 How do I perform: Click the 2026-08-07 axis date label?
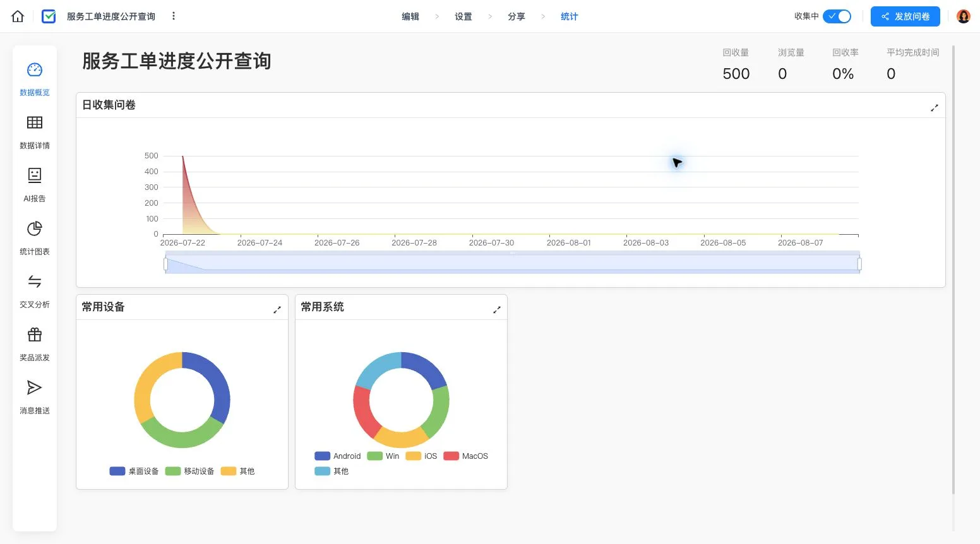pos(801,243)
